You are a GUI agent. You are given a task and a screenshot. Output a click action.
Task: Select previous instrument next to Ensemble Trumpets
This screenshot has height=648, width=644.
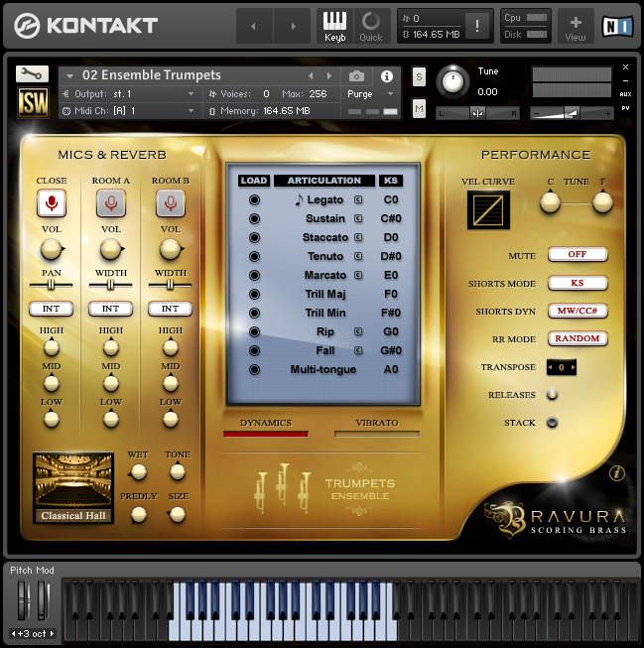311,76
